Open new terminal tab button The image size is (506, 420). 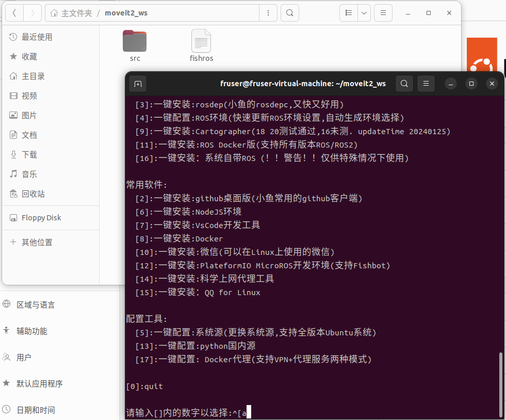coord(138,84)
